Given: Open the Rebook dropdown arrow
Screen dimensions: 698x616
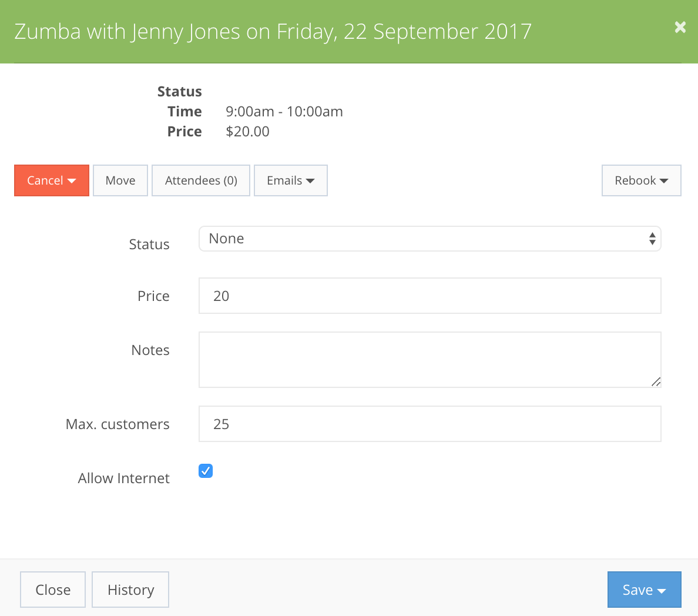Looking at the screenshot, I should point(664,181).
